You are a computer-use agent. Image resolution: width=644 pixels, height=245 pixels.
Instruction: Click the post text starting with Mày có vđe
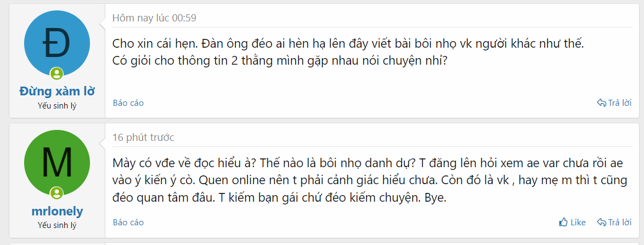(370, 180)
